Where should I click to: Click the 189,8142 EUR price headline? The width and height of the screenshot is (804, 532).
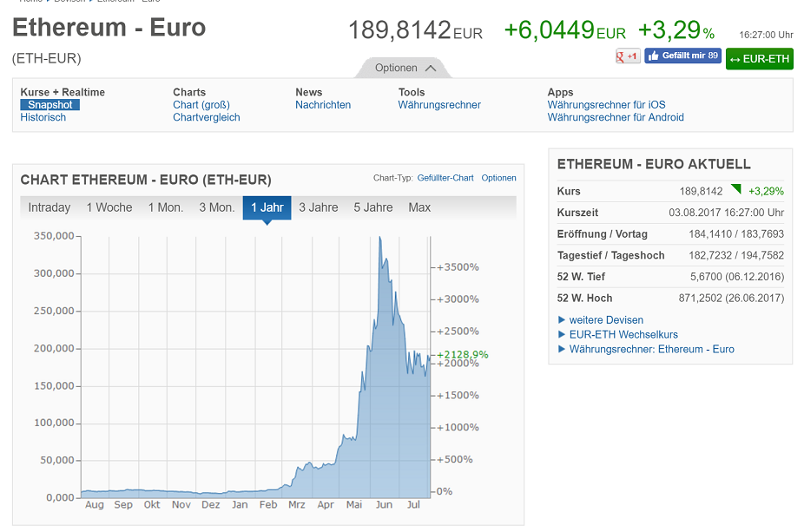(x=415, y=30)
